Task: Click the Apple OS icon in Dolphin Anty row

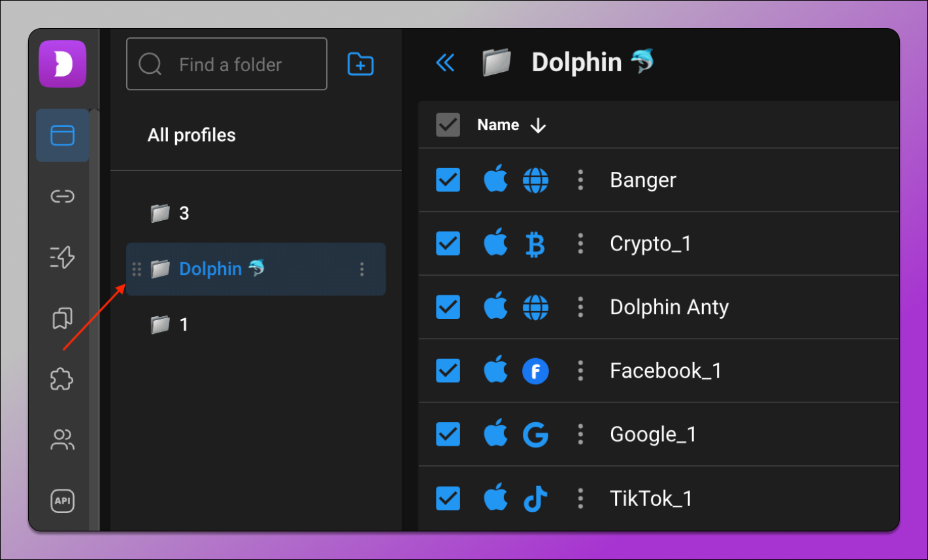Action: [x=496, y=306]
